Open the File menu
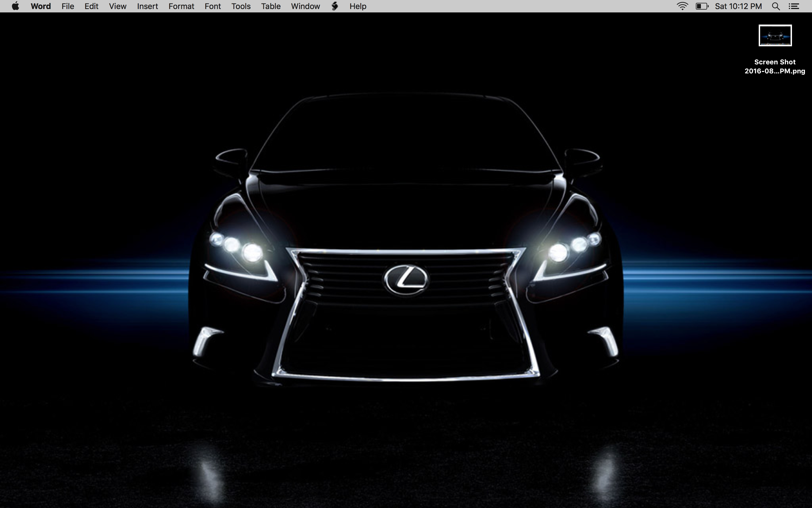The width and height of the screenshot is (812, 508). tap(68, 6)
